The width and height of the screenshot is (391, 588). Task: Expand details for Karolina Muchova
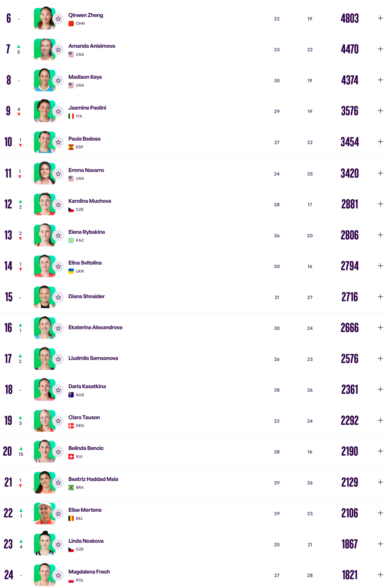click(x=380, y=204)
